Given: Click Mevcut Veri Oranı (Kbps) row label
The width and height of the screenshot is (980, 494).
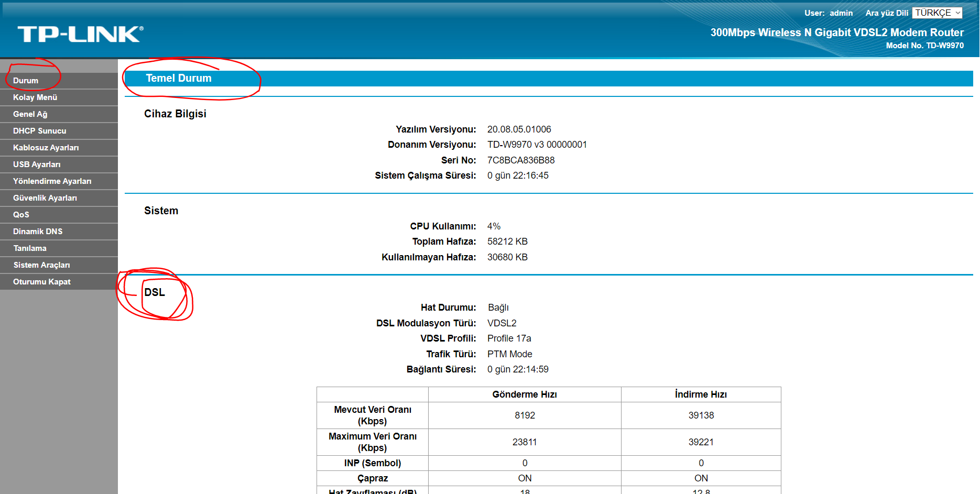Looking at the screenshot, I should (373, 415).
